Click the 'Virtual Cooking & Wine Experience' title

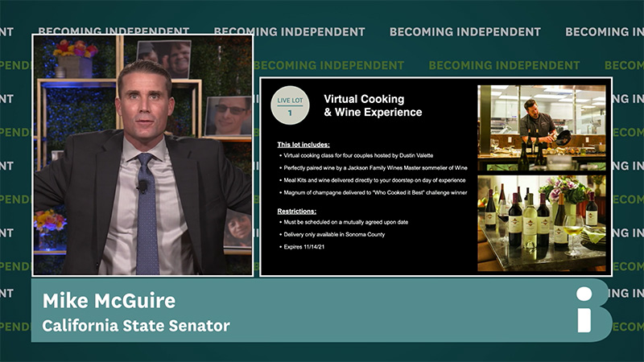click(x=373, y=105)
